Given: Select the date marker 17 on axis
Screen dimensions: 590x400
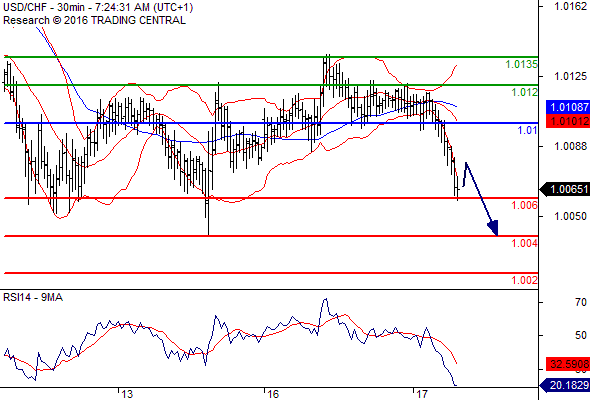Looking at the screenshot, I should click(421, 394).
